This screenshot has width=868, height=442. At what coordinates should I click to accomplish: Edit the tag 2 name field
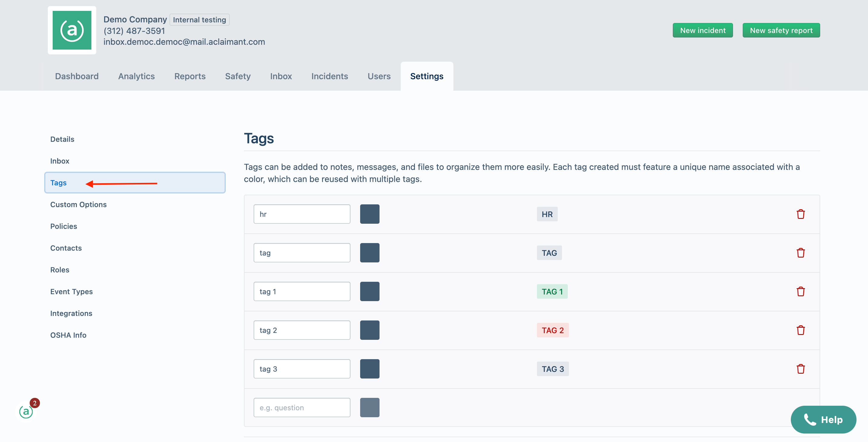[302, 330]
